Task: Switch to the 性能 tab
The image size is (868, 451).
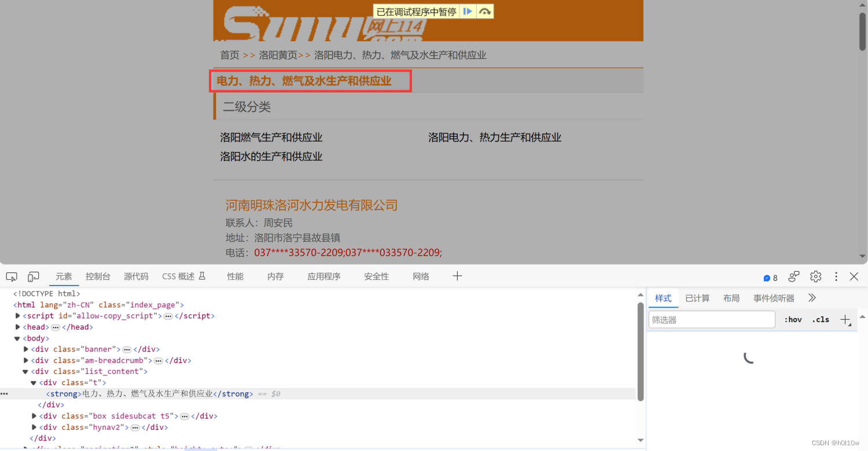Action: pos(236,276)
